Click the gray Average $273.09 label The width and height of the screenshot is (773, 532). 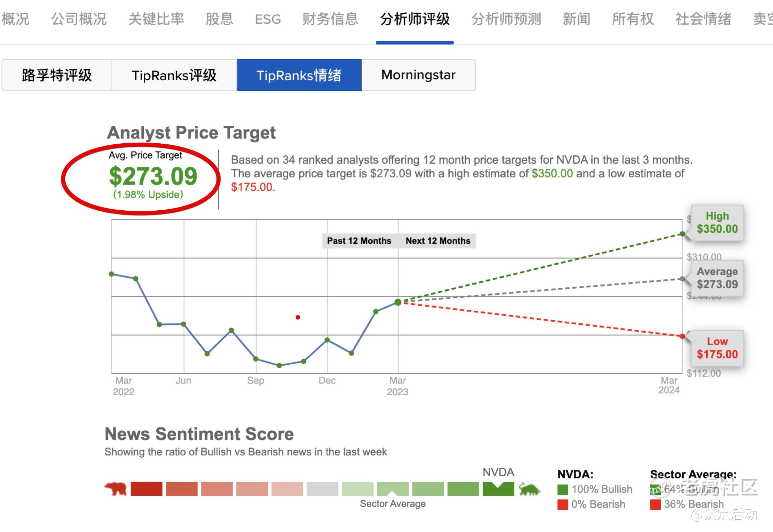tap(717, 278)
